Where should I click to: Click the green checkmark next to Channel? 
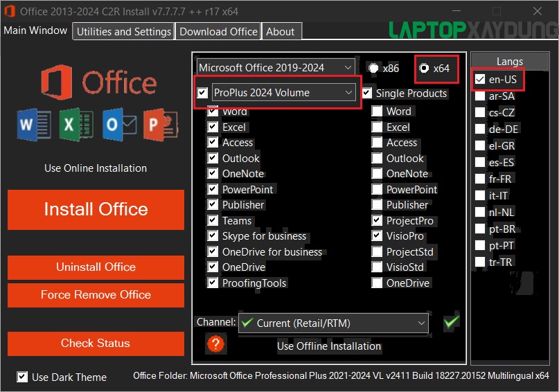(452, 322)
